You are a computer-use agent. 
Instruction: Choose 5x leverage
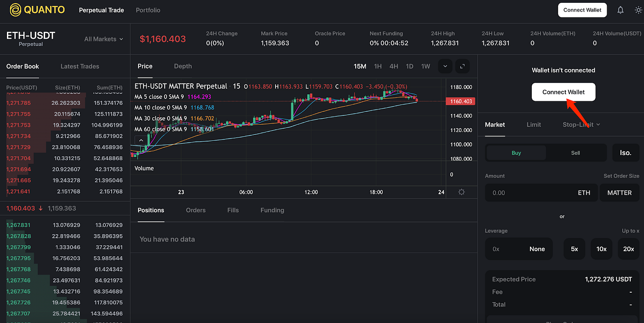coord(575,249)
